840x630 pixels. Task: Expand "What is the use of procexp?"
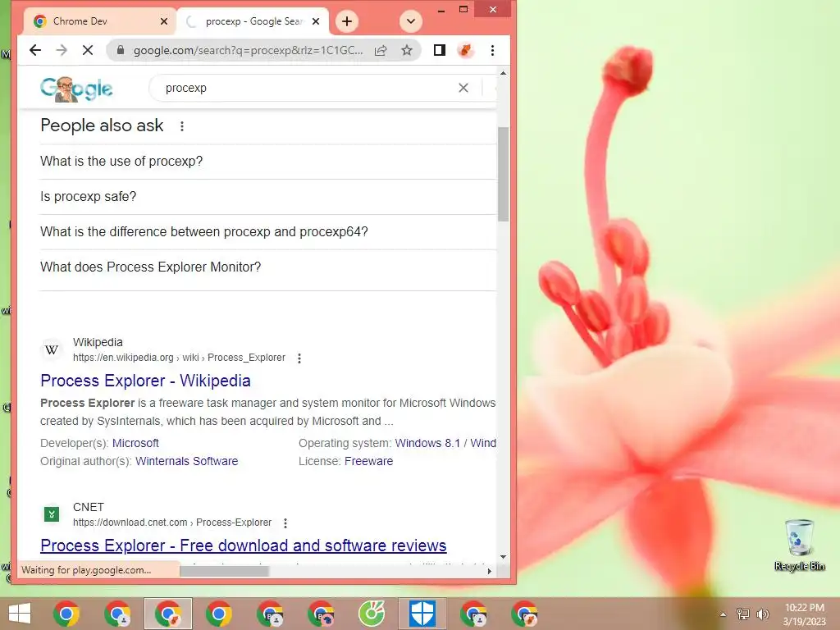pyautogui.click(x=268, y=162)
